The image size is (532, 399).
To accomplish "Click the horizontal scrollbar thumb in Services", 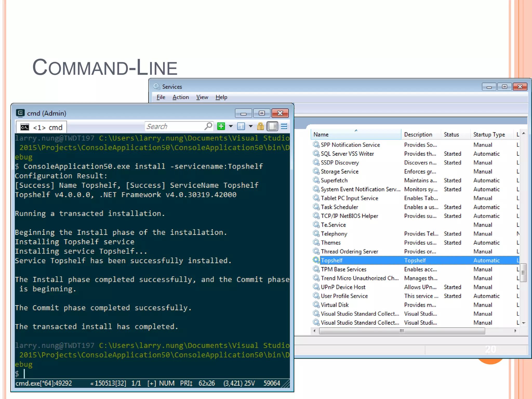I will (x=402, y=331).
